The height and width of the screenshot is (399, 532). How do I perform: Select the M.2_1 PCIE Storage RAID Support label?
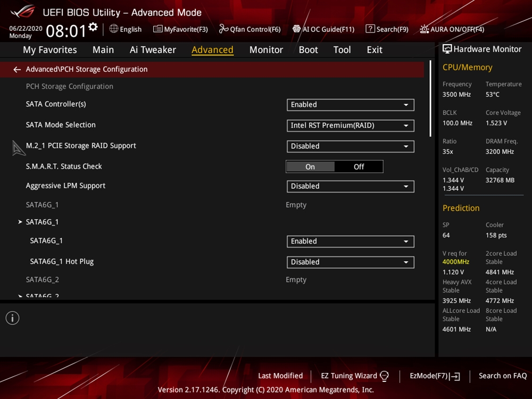(x=81, y=146)
